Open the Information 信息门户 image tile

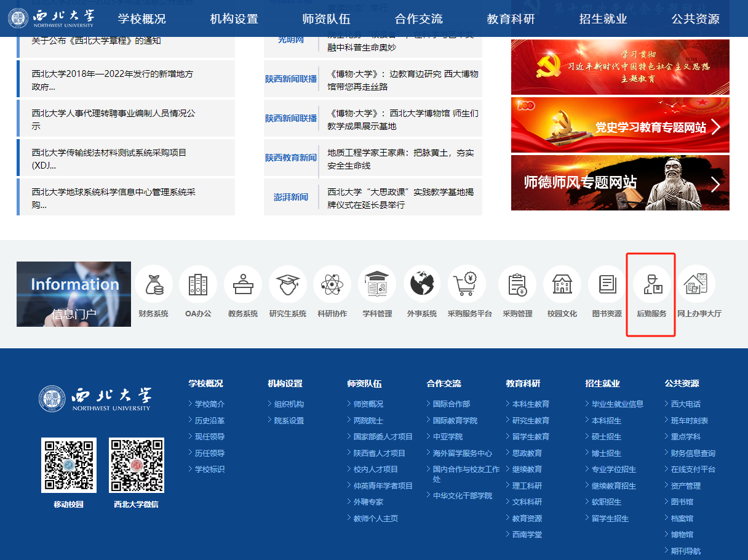[x=74, y=294]
